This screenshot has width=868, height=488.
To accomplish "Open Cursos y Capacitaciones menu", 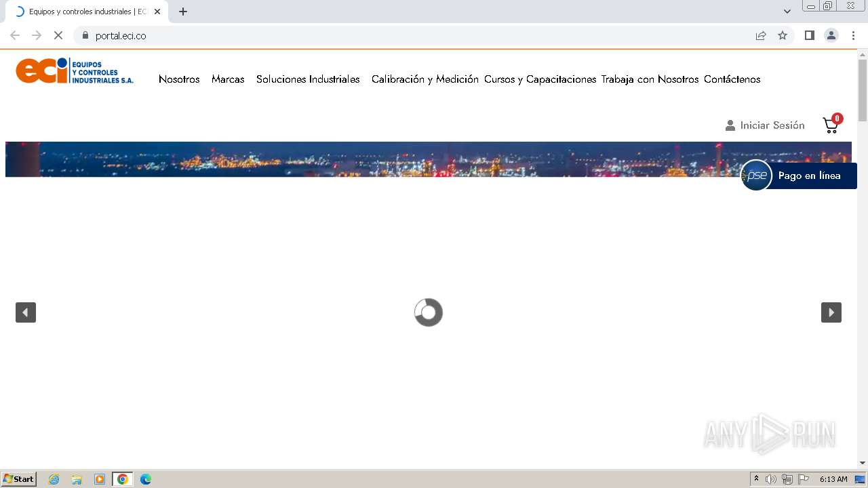I will click(x=540, y=79).
